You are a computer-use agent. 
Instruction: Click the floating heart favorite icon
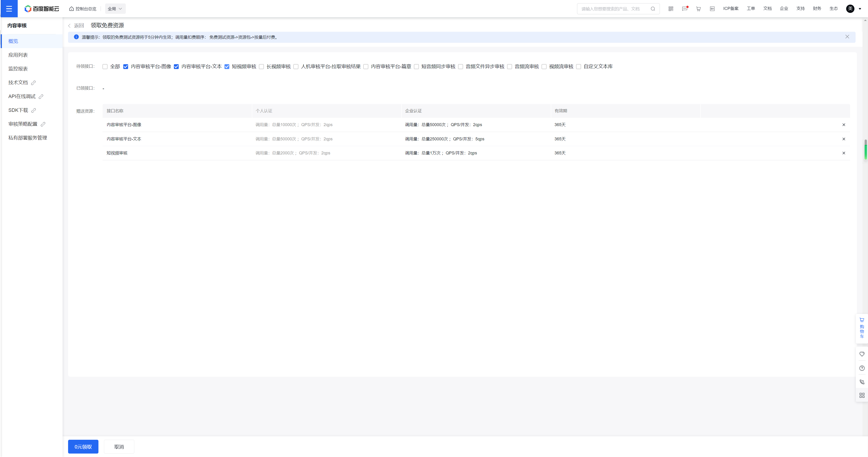(x=862, y=354)
